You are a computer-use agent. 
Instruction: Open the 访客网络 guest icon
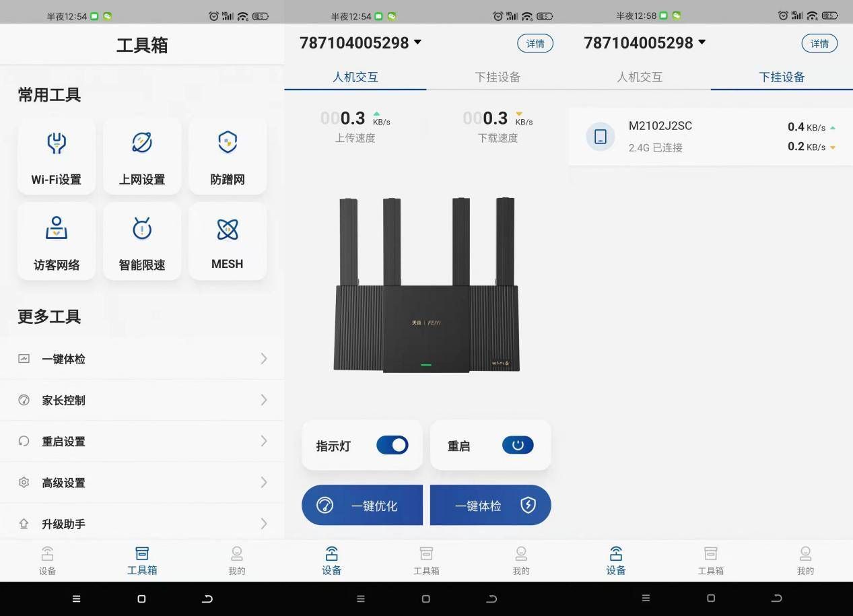click(x=57, y=228)
